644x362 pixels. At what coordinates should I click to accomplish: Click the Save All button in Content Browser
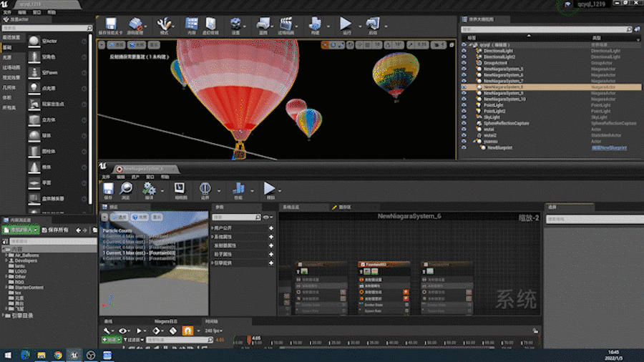pos(55,230)
